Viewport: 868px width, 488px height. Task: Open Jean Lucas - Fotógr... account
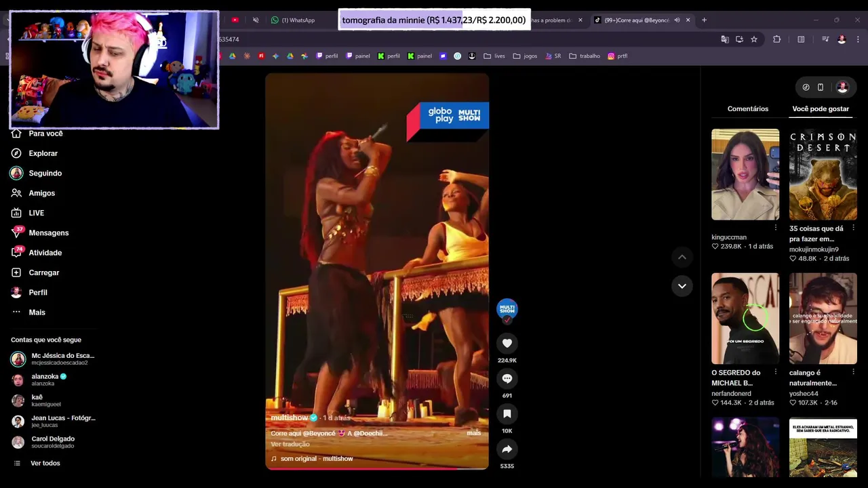tap(53, 421)
